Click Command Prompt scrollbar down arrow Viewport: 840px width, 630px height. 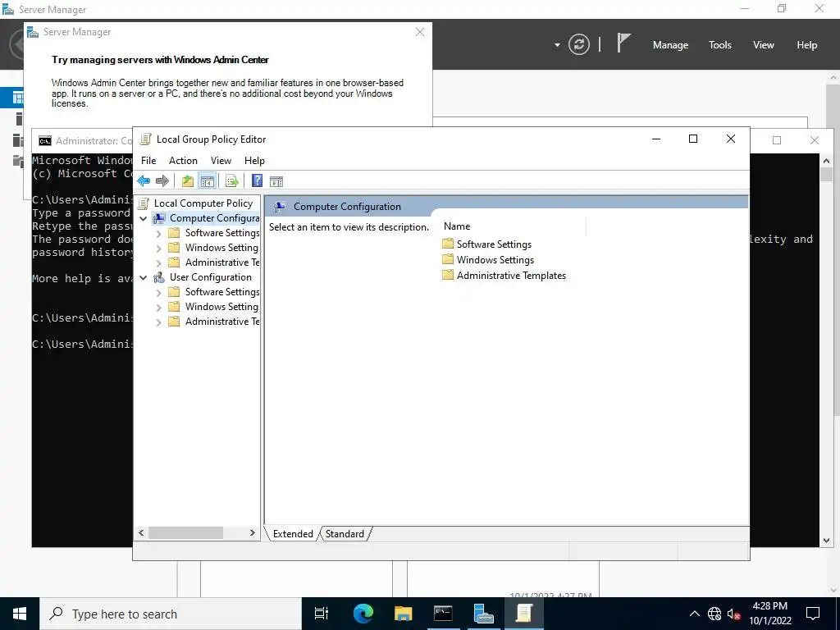pyautogui.click(x=826, y=541)
